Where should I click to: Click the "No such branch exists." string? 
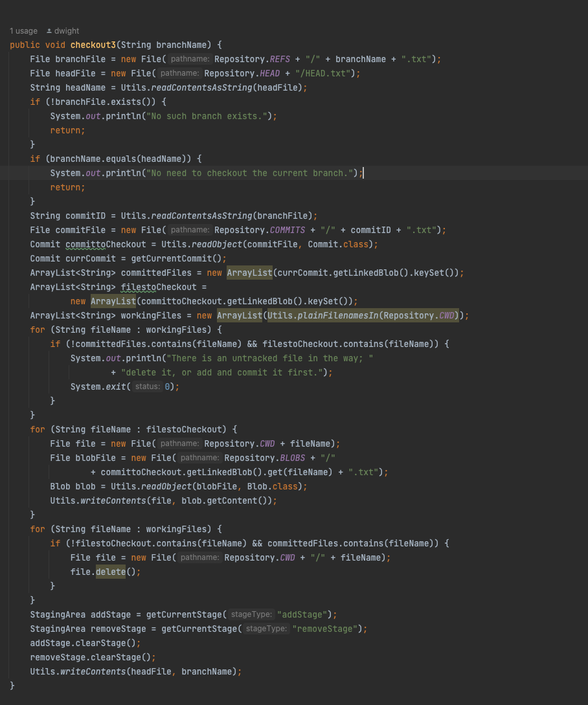coord(207,116)
